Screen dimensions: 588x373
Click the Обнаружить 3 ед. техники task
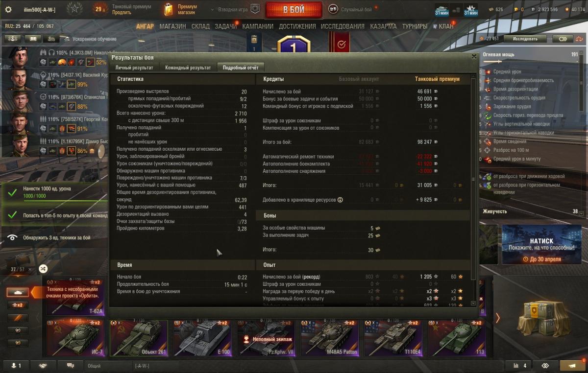pos(54,237)
